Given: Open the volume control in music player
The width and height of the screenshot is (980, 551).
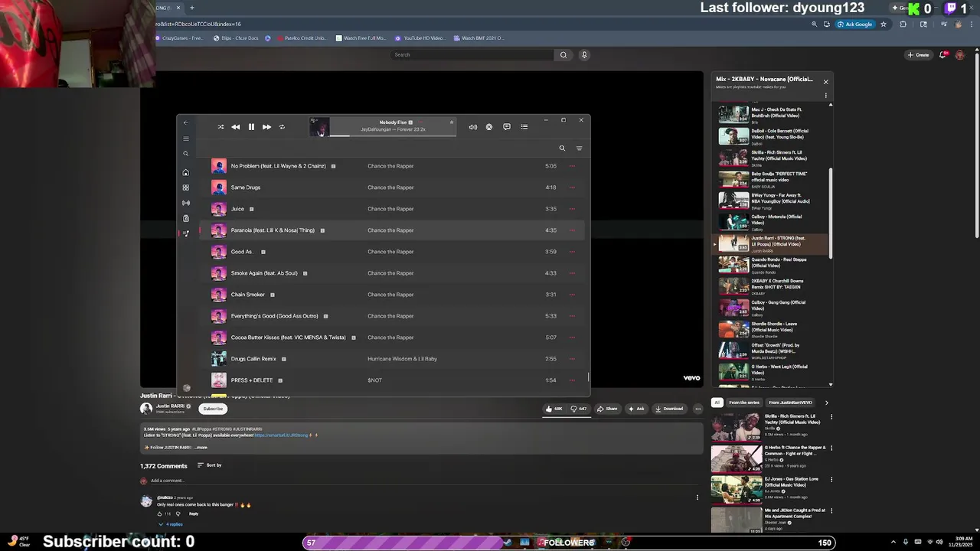Looking at the screenshot, I should point(472,127).
